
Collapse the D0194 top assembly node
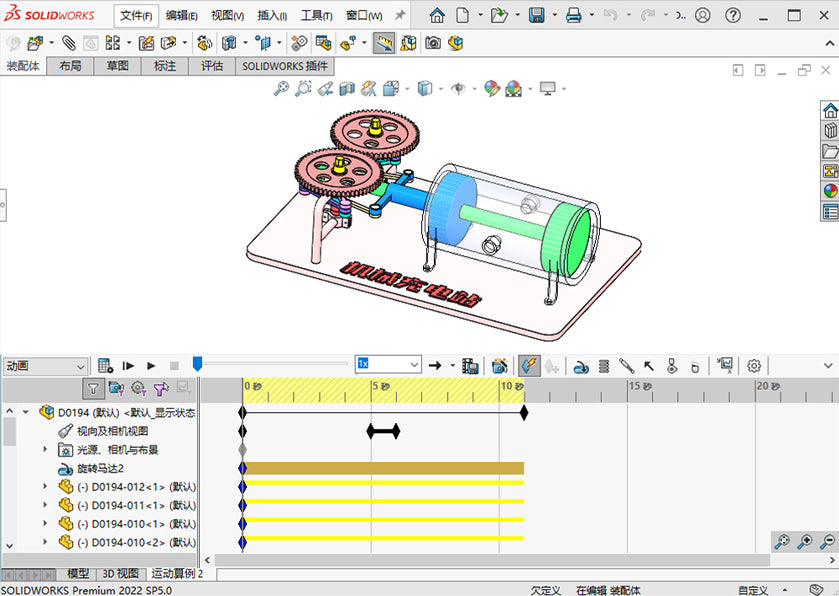coord(26,412)
